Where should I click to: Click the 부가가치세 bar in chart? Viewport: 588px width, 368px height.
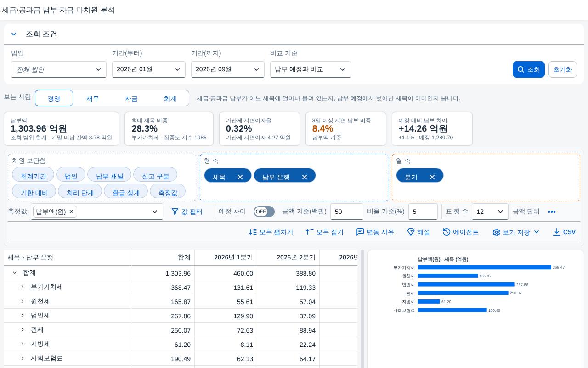pyautogui.click(x=485, y=267)
